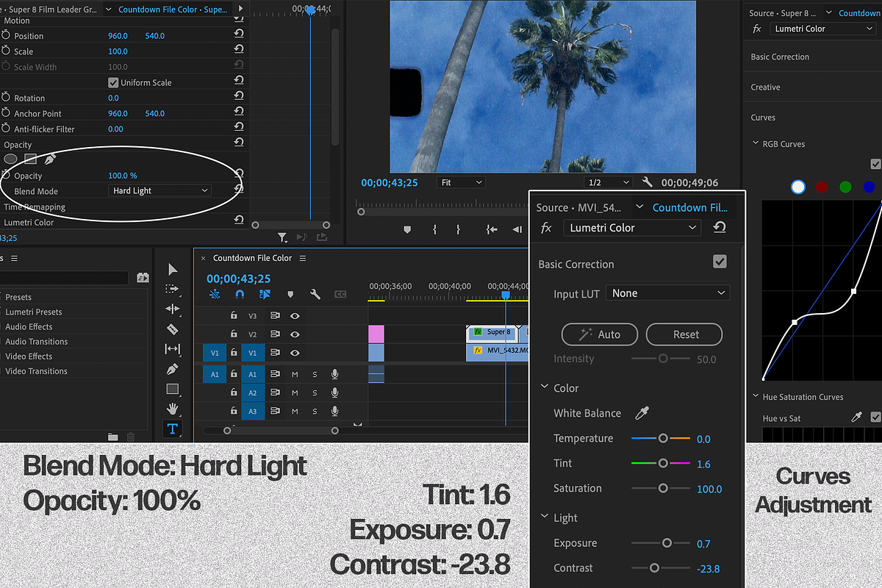
Task: Open program monitor settings wrench
Action: (647, 182)
